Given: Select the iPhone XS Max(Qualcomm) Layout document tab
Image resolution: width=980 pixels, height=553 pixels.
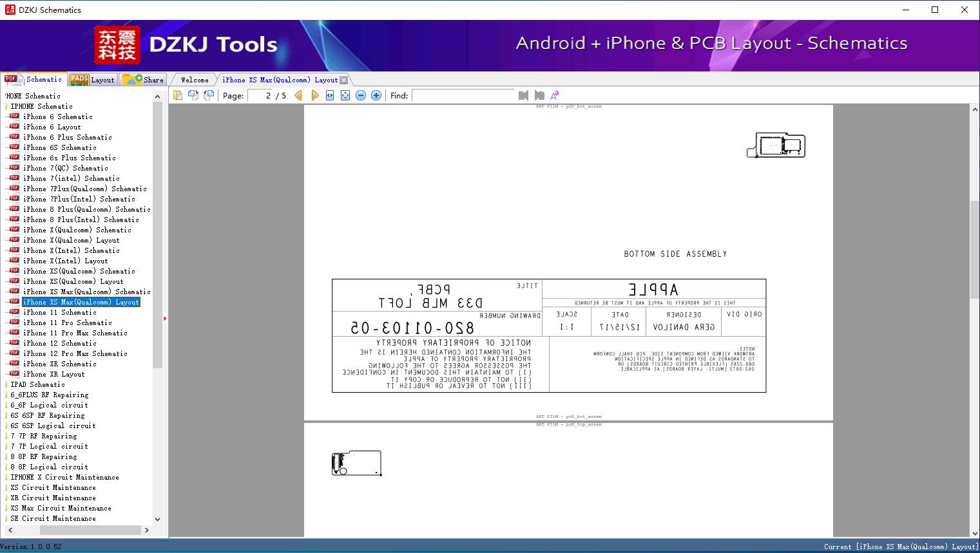Looking at the screenshot, I should click(x=280, y=80).
